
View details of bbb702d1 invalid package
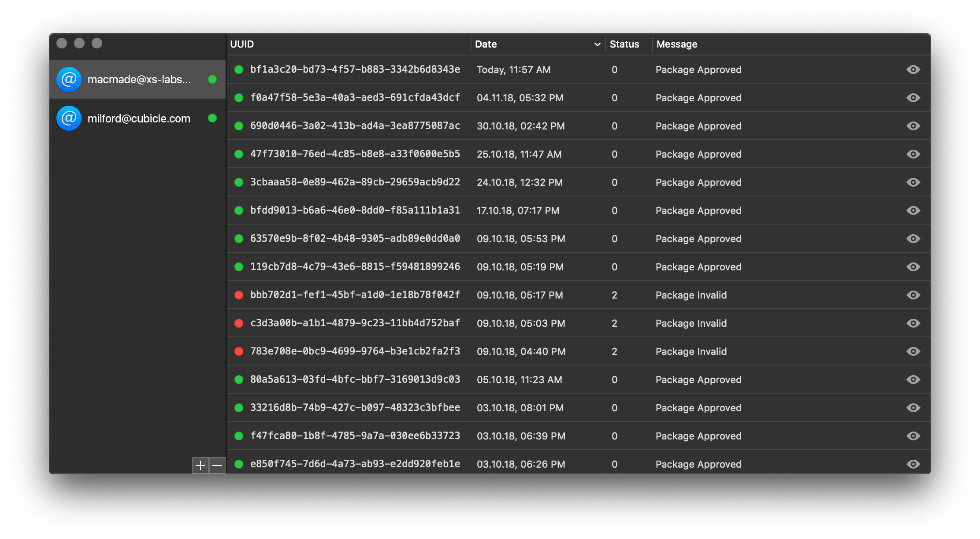click(x=913, y=295)
